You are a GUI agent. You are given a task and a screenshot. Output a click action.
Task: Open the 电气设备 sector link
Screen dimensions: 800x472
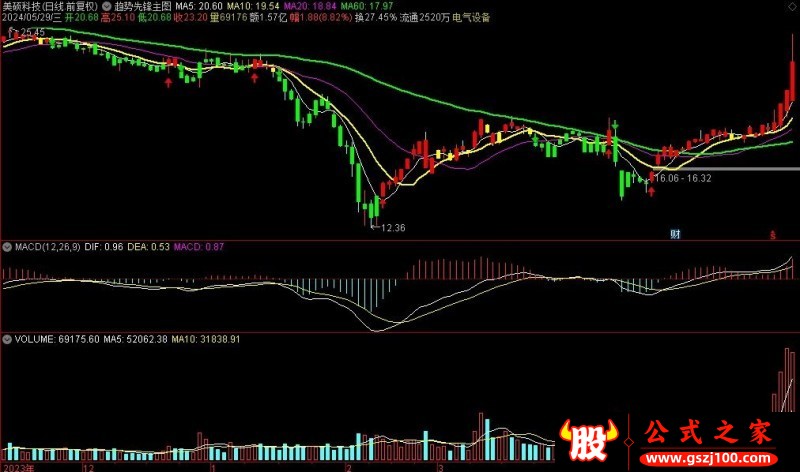[x=471, y=18]
